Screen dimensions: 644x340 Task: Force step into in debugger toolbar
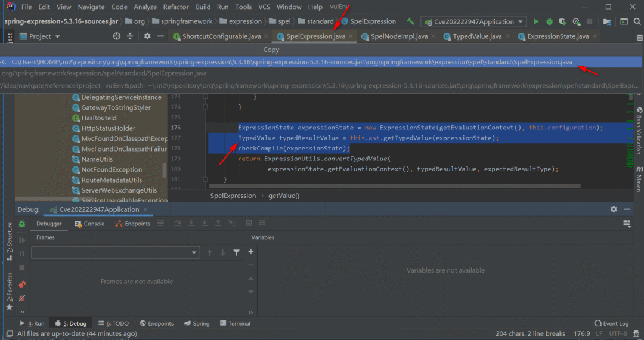(x=205, y=223)
